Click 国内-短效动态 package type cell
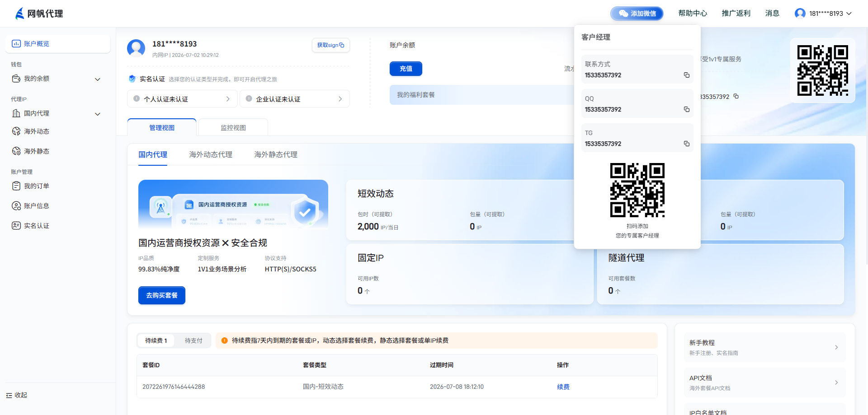Viewport: 868px width, 415px height. (323, 387)
